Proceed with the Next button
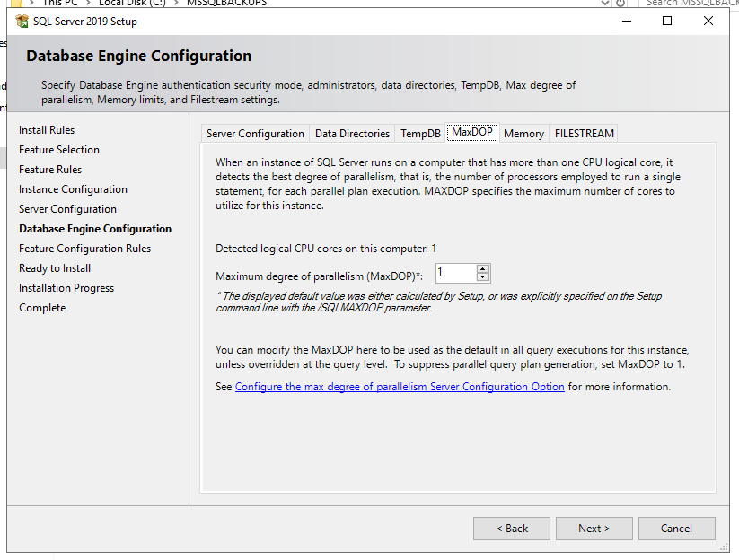This screenshot has height=560, width=739. [594, 529]
